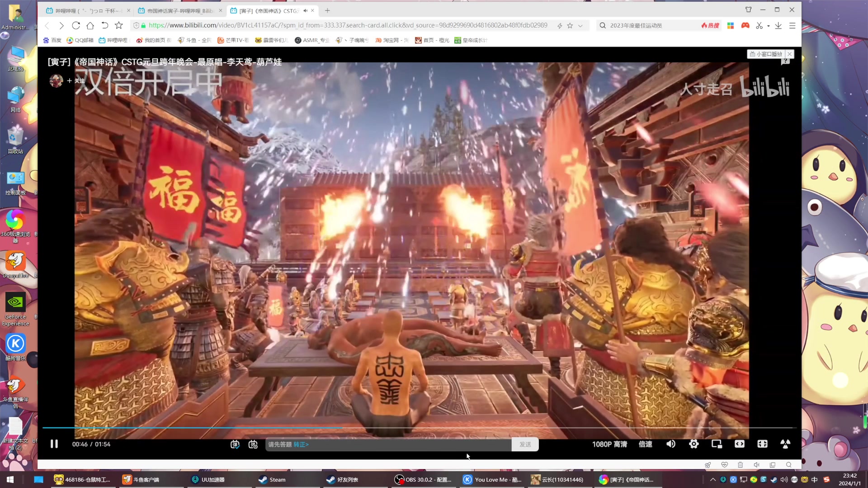This screenshot has width=868, height=488.
Task: Open the browser downloads icon
Action: (x=778, y=26)
